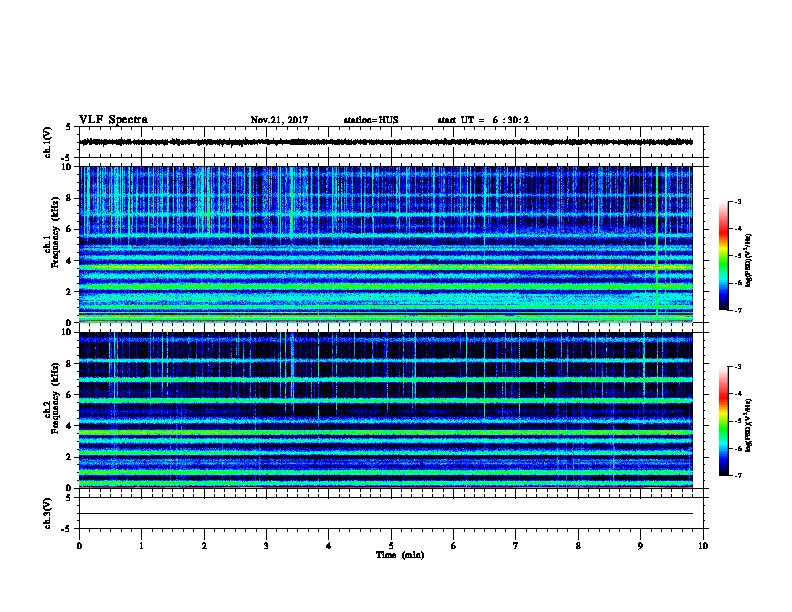Click the "ch.1(V)" waveform axis label

(x=47, y=142)
